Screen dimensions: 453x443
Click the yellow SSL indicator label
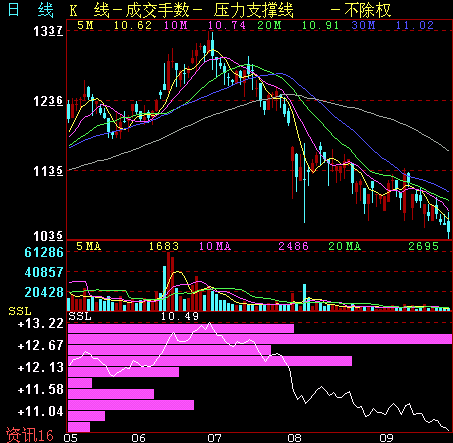point(20,311)
